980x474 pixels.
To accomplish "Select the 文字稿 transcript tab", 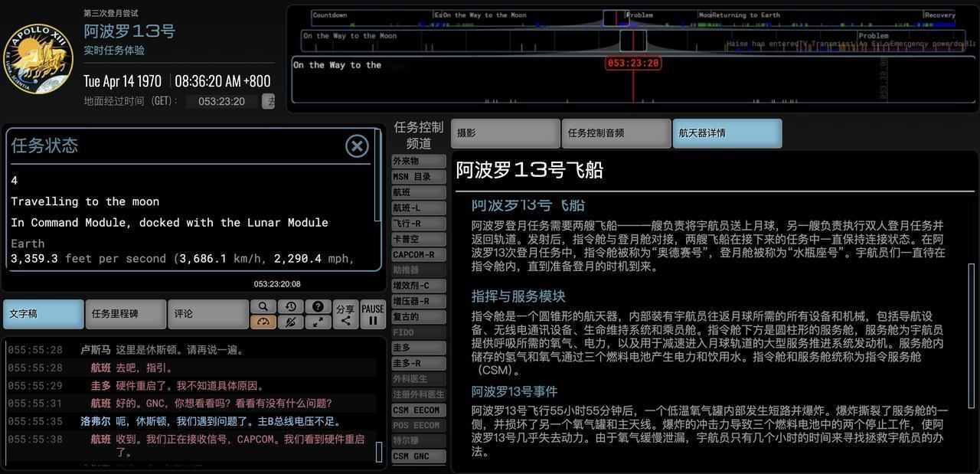I will click(43, 314).
